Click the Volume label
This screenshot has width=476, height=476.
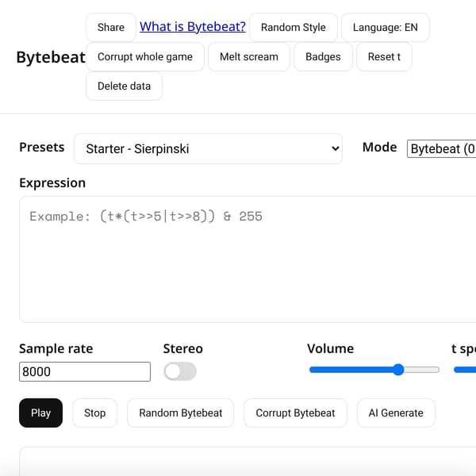pyautogui.click(x=330, y=348)
